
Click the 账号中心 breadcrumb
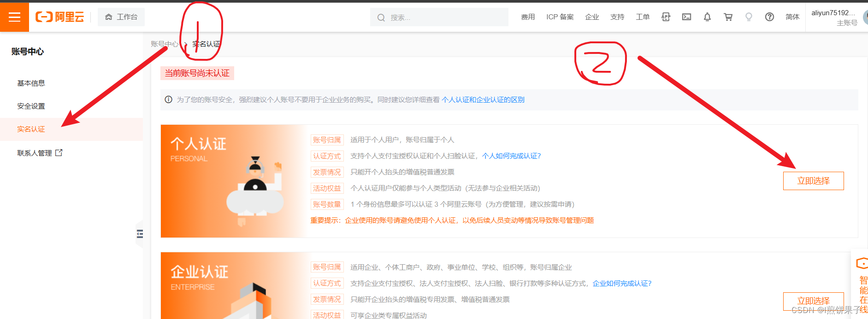(164, 44)
